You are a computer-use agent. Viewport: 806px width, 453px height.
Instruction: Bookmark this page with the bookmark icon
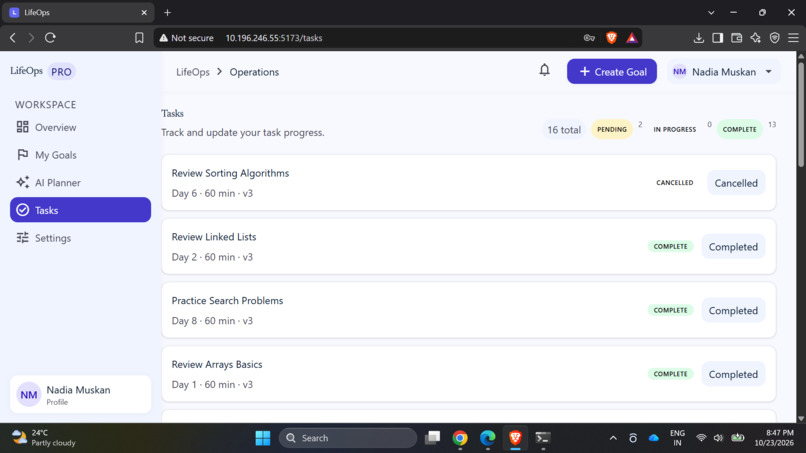(139, 38)
